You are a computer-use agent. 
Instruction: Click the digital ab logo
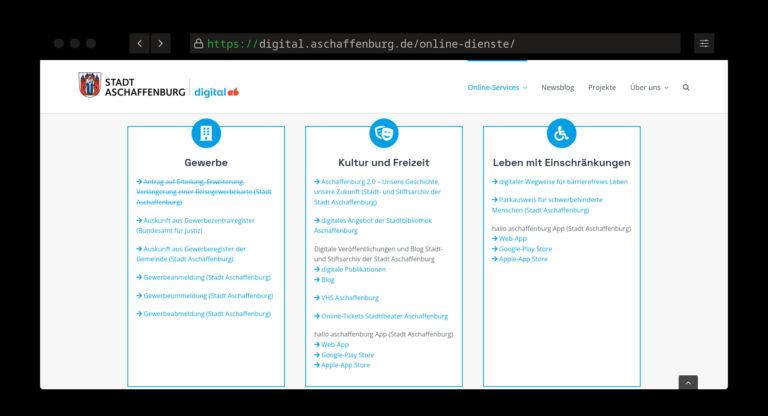(x=216, y=92)
